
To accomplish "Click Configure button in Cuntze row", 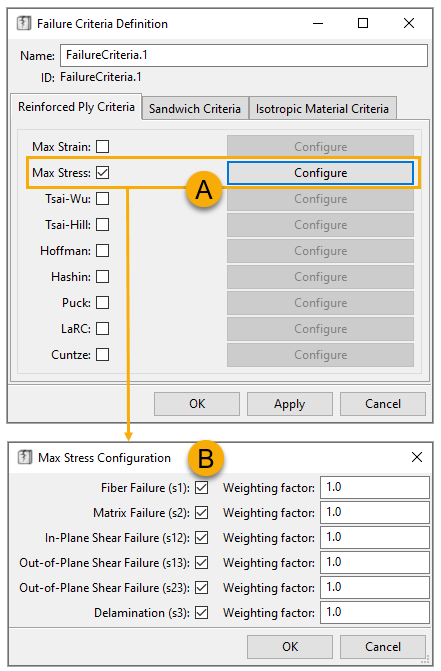I will point(320,355).
